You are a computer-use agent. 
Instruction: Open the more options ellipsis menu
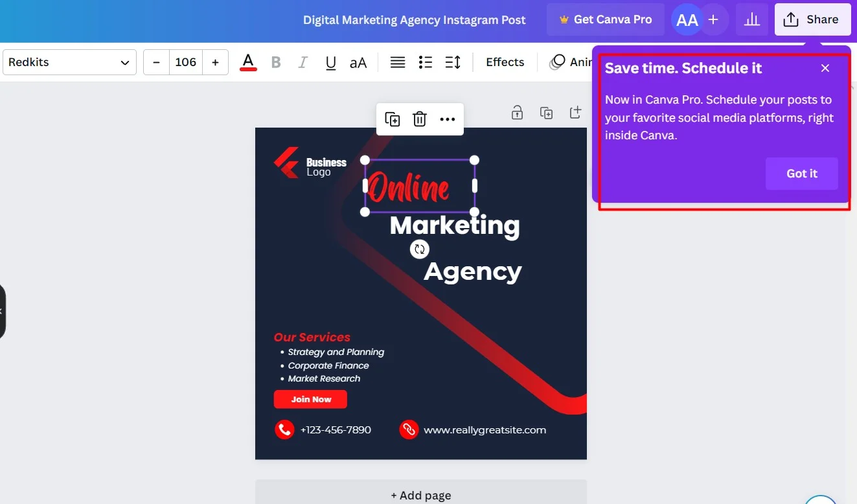448,119
